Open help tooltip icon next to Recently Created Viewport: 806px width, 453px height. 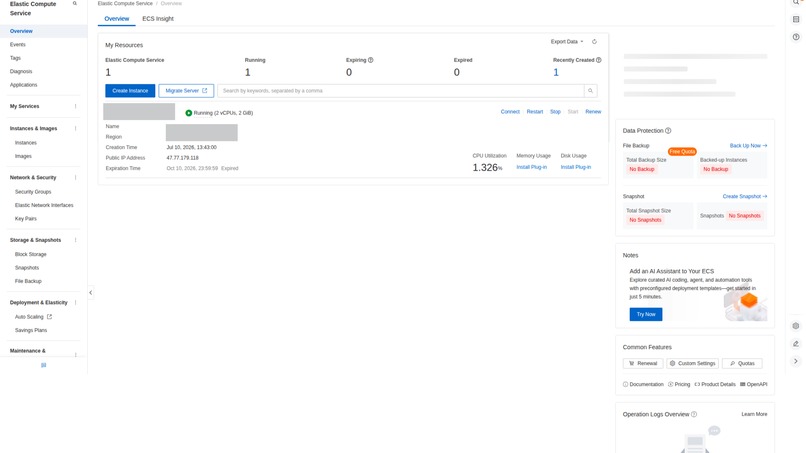point(598,60)
